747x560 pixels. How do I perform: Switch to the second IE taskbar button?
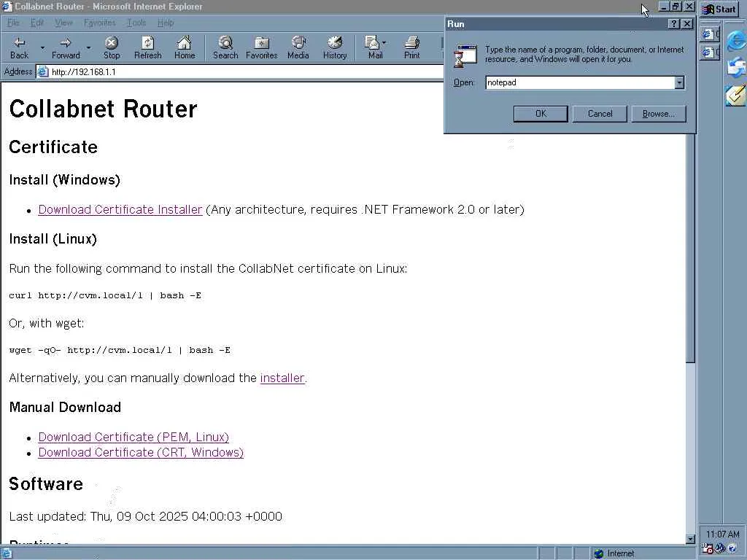(x=710, y=52)
